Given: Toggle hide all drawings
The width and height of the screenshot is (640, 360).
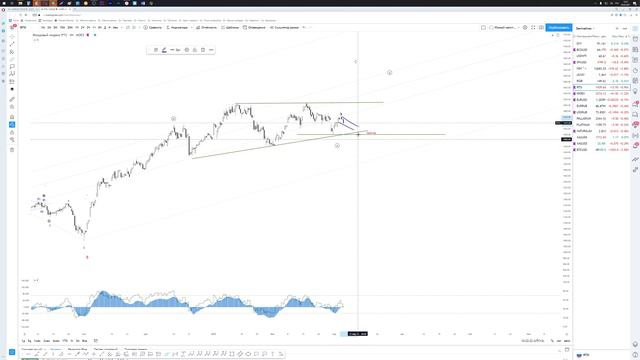Looking at the screenshot, I should click(12, 140).
